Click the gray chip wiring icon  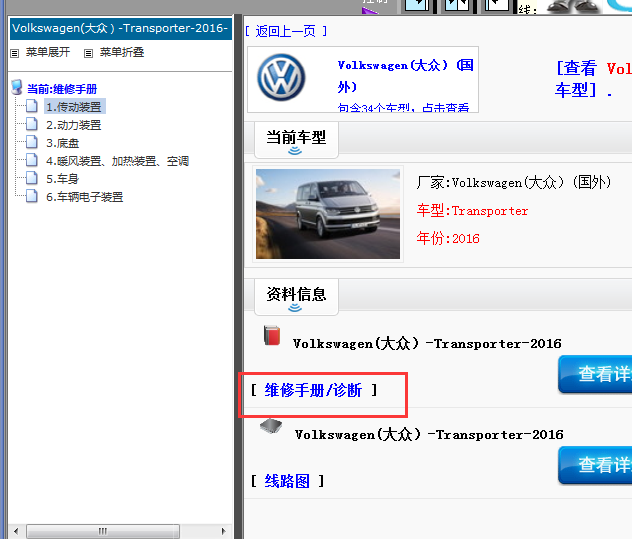click(271, 426)
